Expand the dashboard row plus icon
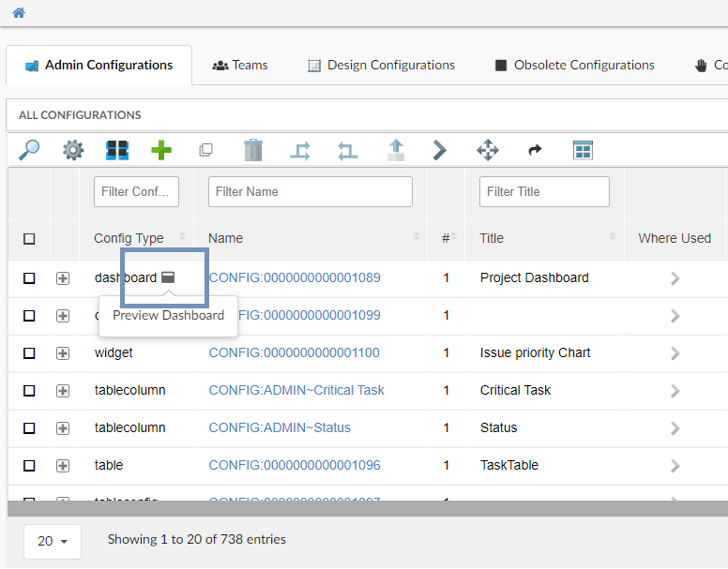 pos(63,278)
